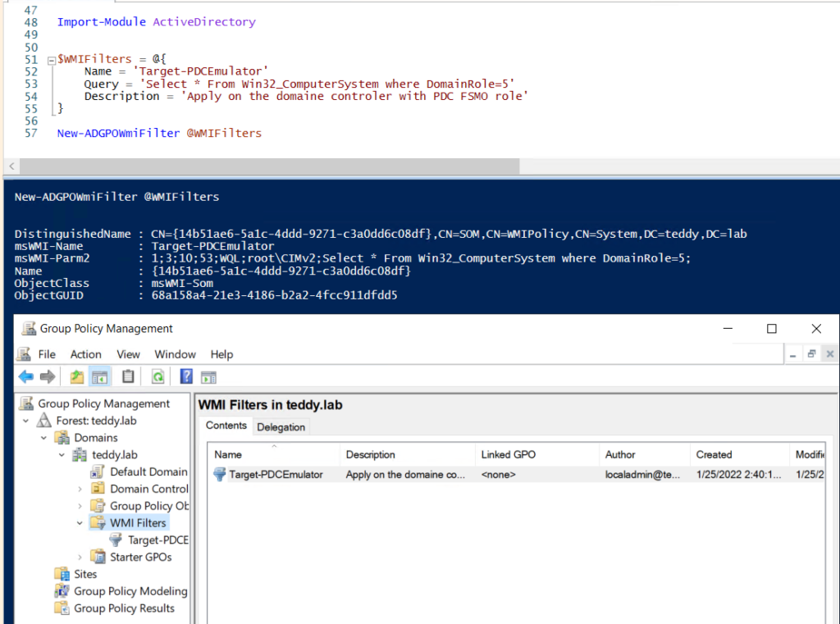
Task: Click the Up one level folder icon
Action: point(76,377)
